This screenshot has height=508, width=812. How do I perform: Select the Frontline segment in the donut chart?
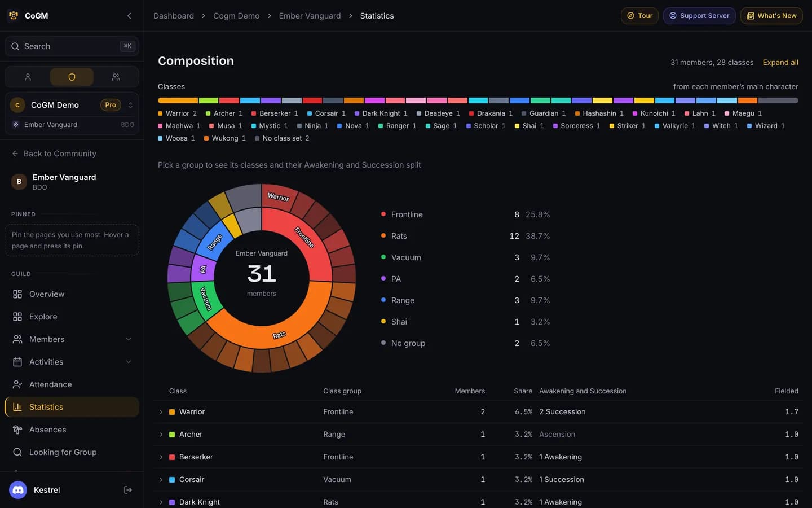(x=305, y=237)
